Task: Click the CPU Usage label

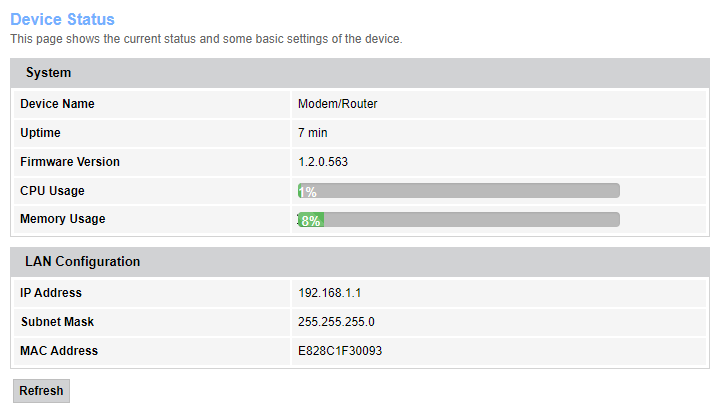Action: [x=52, y=191]
